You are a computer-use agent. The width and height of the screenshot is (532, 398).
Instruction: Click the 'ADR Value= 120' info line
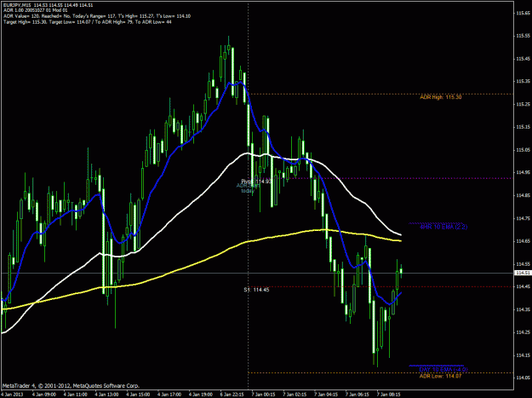[x=97, y=16]
